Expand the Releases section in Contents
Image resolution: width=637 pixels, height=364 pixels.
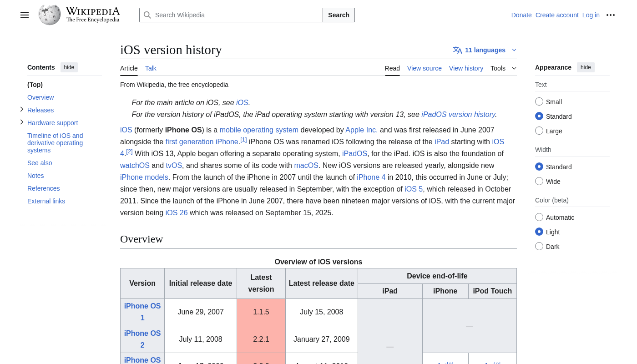22,110
